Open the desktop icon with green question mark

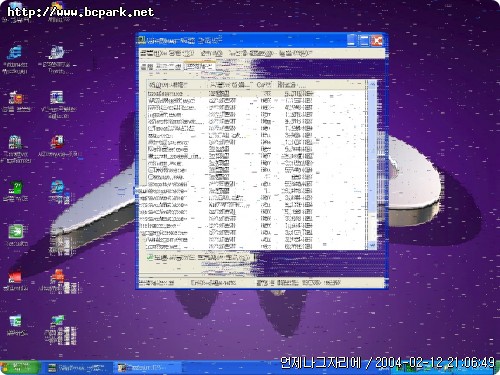(x=16, y=187)
